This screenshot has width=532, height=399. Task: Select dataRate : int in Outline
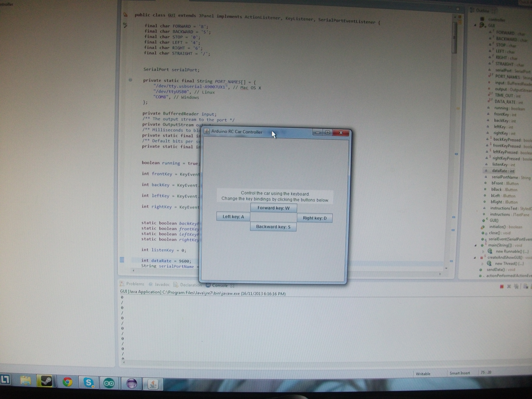point(503,171)
